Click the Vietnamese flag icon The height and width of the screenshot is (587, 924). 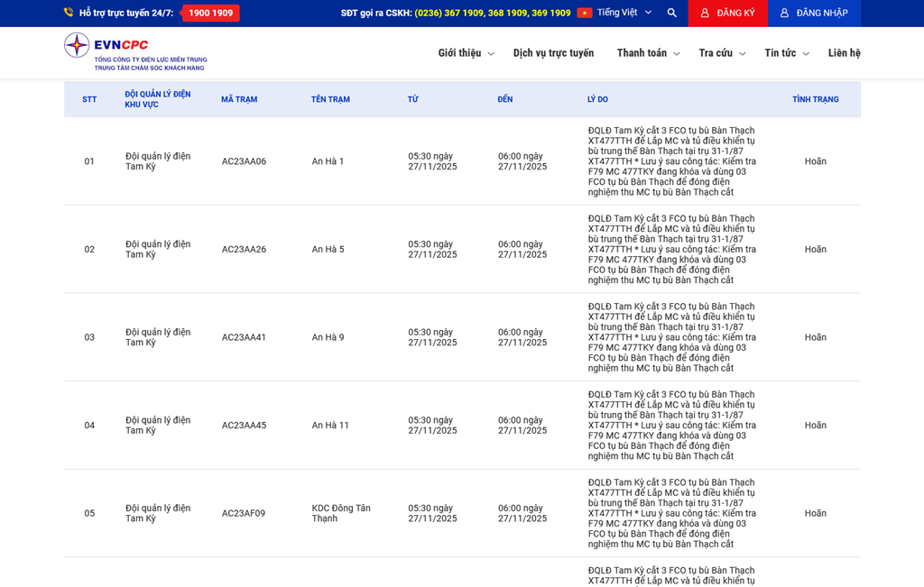585,13
